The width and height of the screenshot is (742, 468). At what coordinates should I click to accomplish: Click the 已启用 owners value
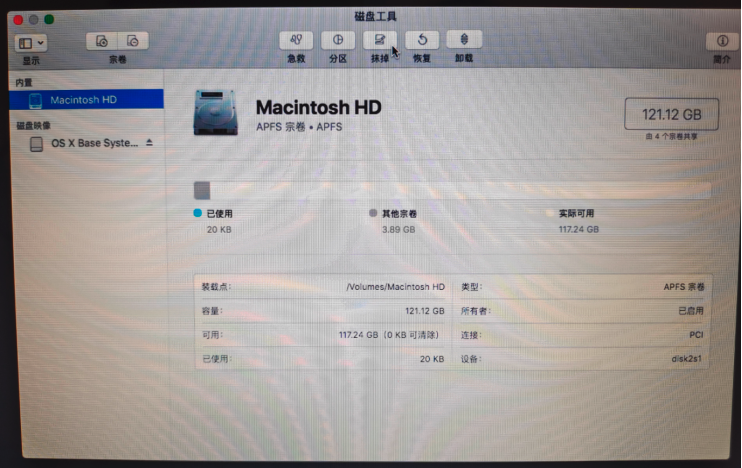pos(691,311)
